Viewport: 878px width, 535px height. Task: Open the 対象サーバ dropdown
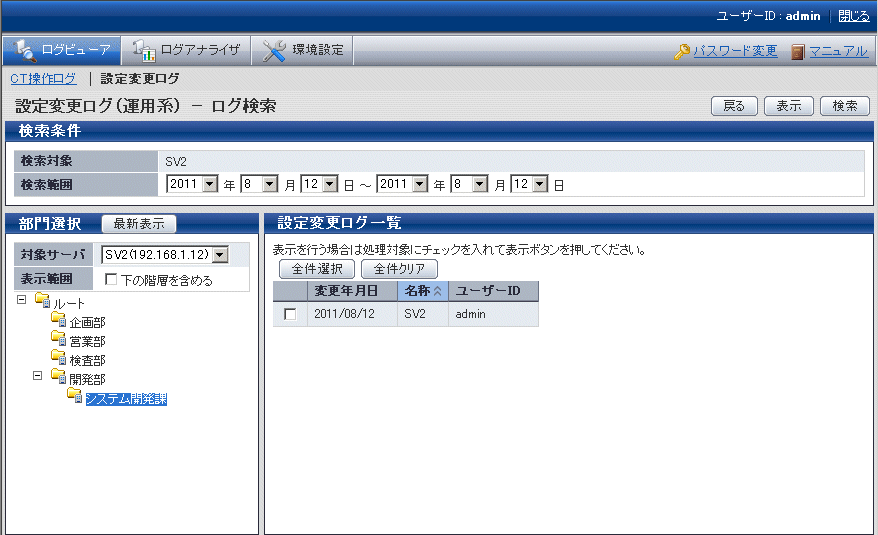point(165,255)
